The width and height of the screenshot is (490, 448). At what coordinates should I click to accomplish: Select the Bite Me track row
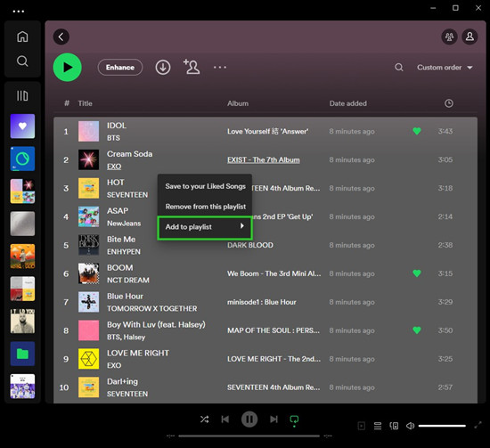(265, 245)
